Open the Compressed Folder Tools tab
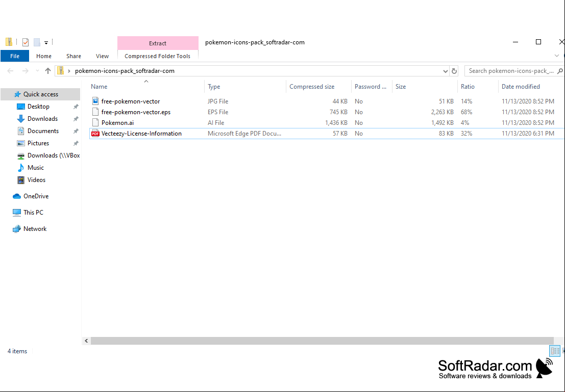565x392 pixels. point(158,56)
